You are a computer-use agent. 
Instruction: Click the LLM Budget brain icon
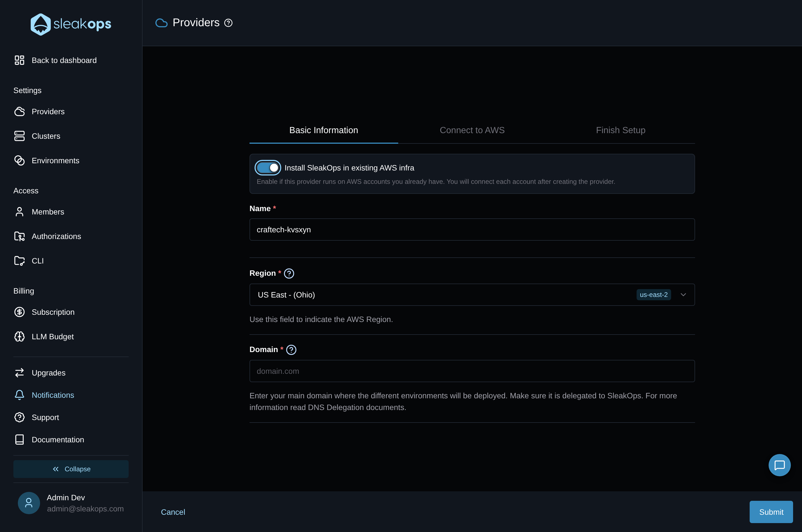pyautogui.click(x=19, y=336)
